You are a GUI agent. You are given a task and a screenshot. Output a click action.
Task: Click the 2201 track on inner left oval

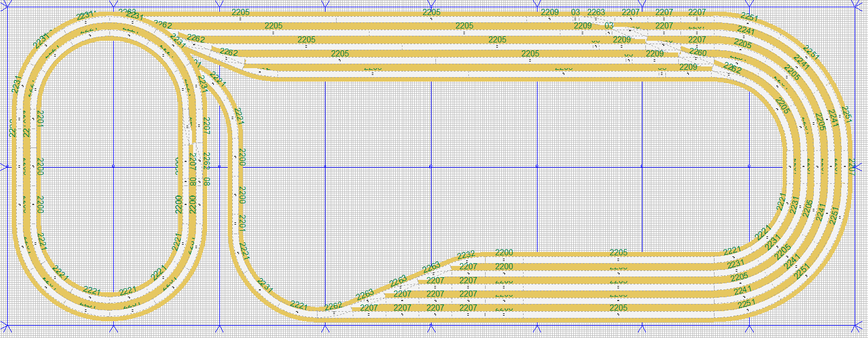point(40,118)
